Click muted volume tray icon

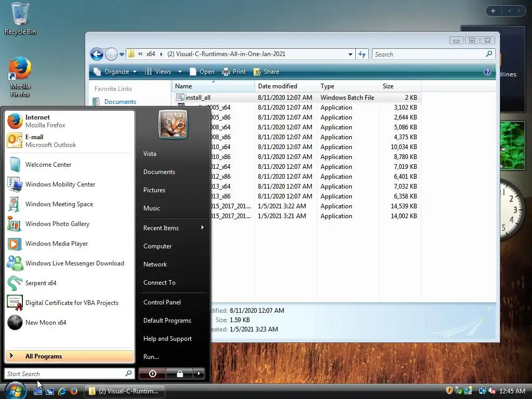coord(491,391)
